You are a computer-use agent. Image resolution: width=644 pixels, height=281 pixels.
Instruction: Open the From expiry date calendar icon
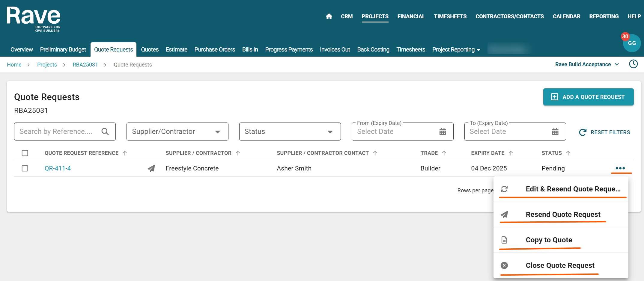coord(443,132)
